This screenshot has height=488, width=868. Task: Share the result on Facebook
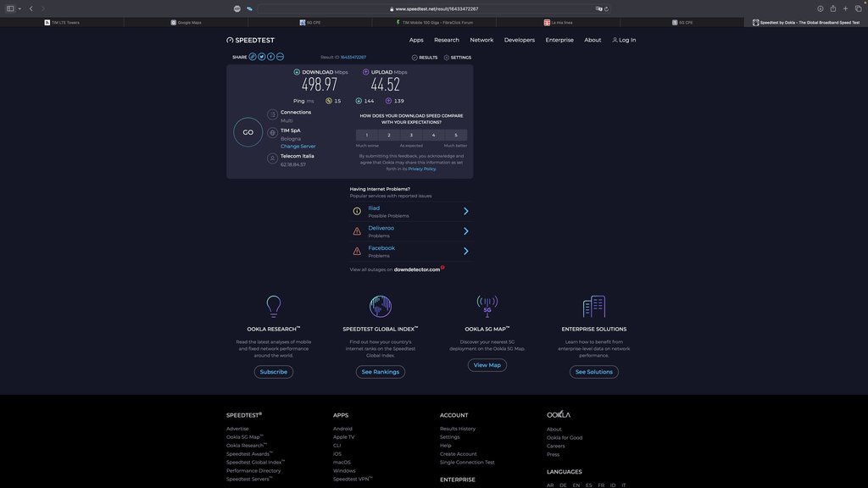click(271, 57)
